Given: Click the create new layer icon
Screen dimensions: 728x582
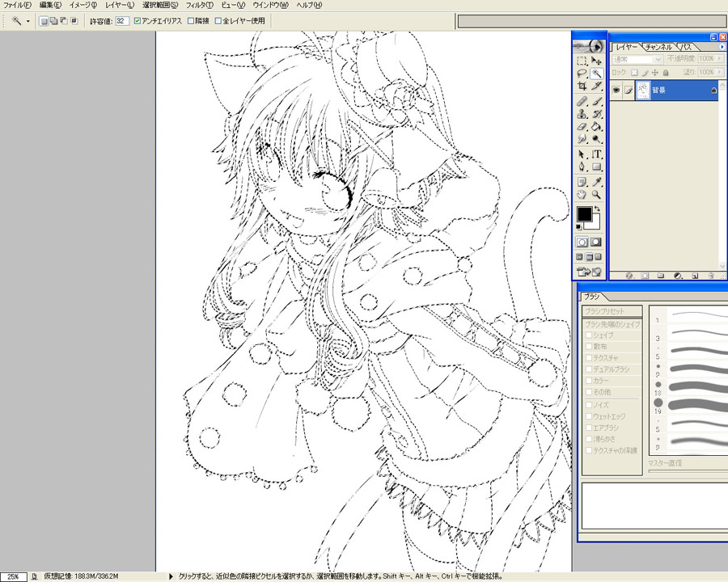Looking at the screenshot, I should click(x=695, y=276).
